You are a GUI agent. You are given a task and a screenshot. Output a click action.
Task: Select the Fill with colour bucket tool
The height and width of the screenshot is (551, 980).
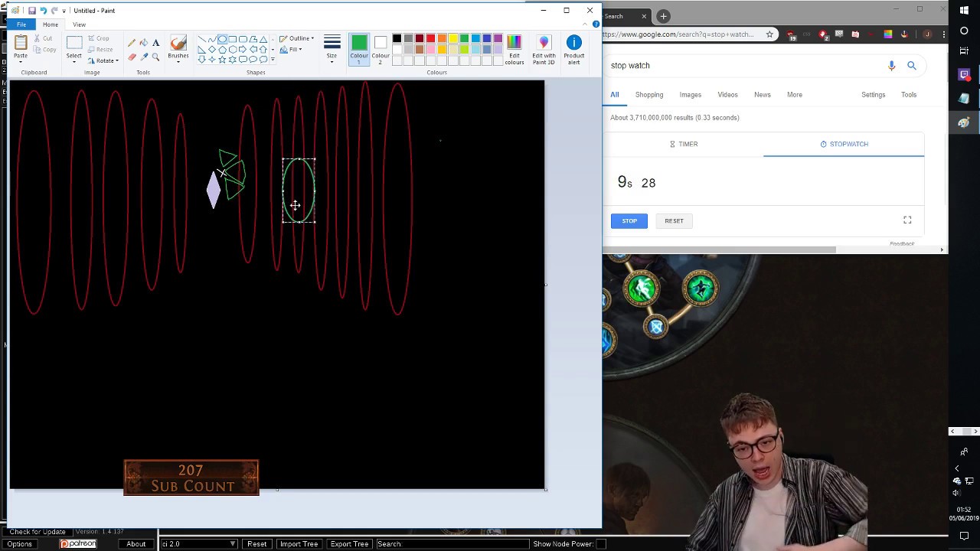[143, 43]
